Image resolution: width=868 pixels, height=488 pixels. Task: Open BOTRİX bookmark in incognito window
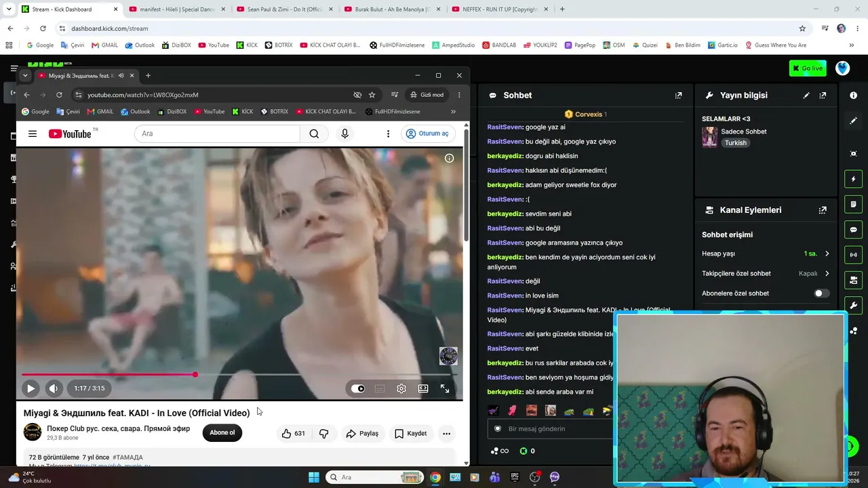click(x=274, y=111)
